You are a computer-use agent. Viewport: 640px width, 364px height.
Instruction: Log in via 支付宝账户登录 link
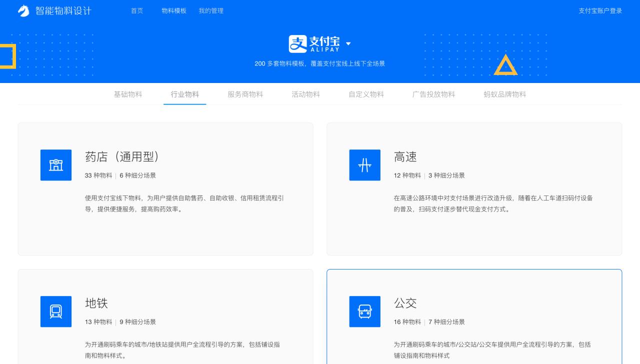pos(600,10)
